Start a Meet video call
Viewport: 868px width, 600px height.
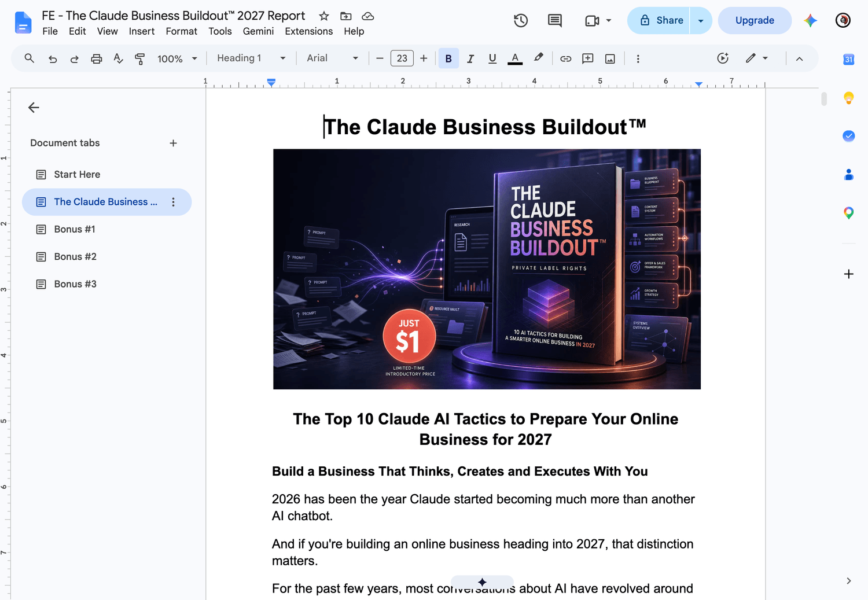pyautogui.click(x=592, y=21)
